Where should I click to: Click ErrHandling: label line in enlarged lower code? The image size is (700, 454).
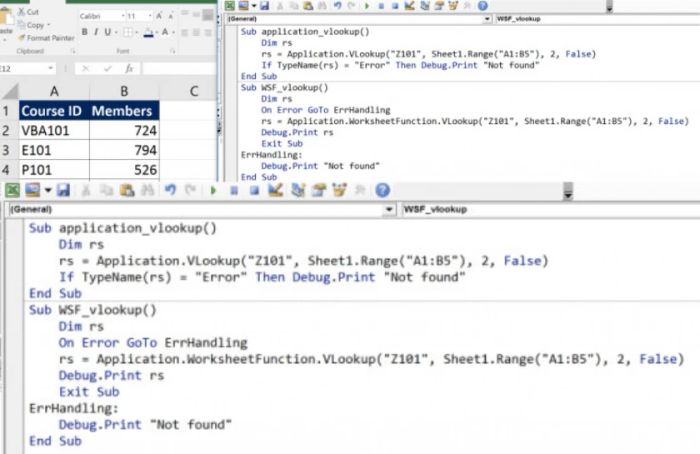pos(74,408)
